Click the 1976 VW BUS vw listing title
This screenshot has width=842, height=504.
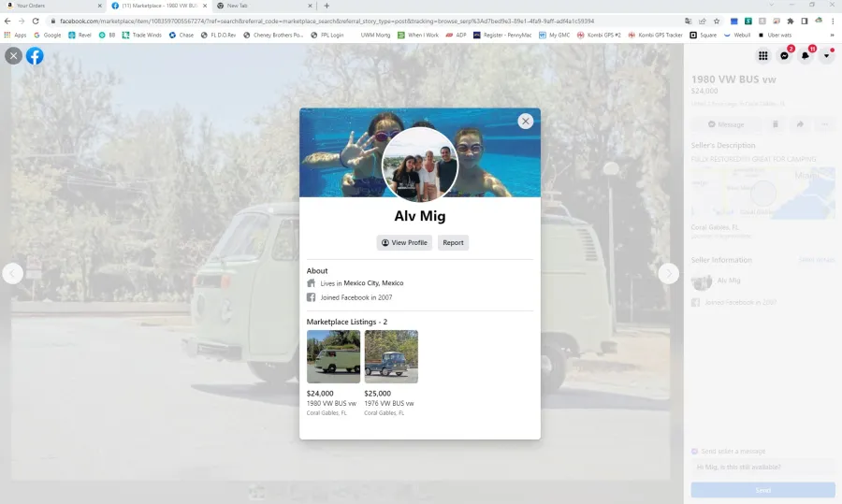pos(389,403)
